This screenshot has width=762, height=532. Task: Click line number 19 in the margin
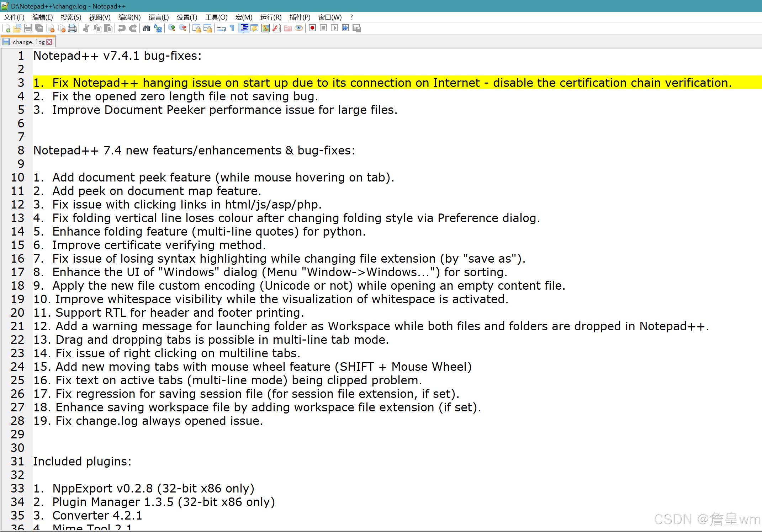[x=17, y=299]
